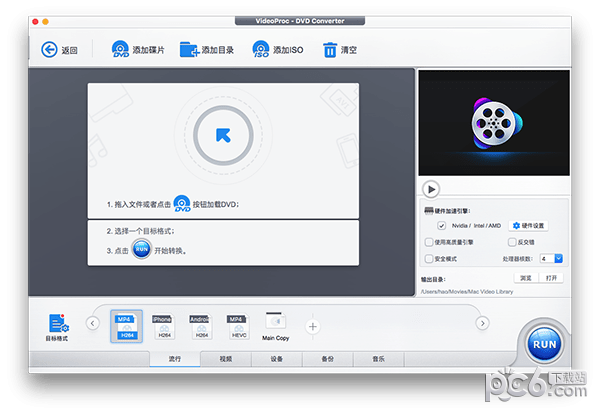The image size is (600, 414).
Task: Play the preview video
Action: (431, 189)
